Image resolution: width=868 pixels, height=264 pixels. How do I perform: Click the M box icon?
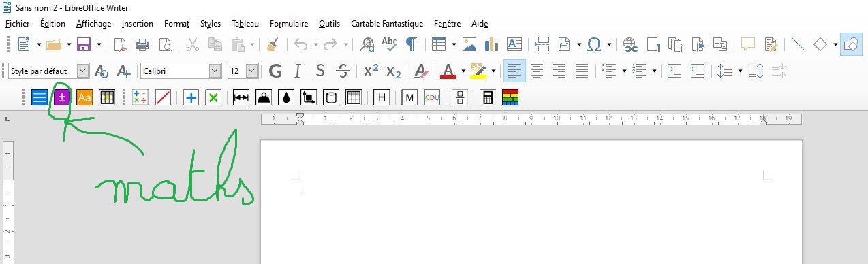click(409, 97)
